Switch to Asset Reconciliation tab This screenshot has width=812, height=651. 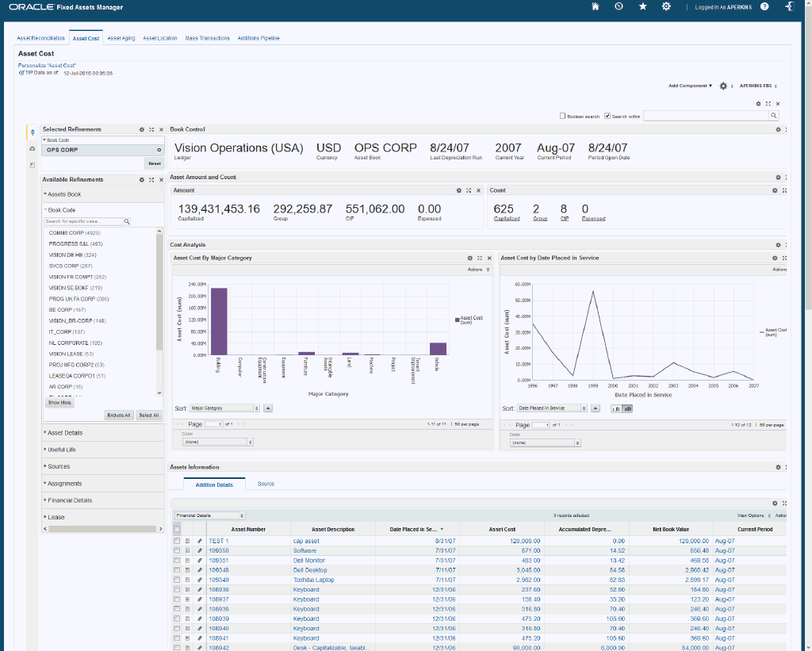[41, 38]
